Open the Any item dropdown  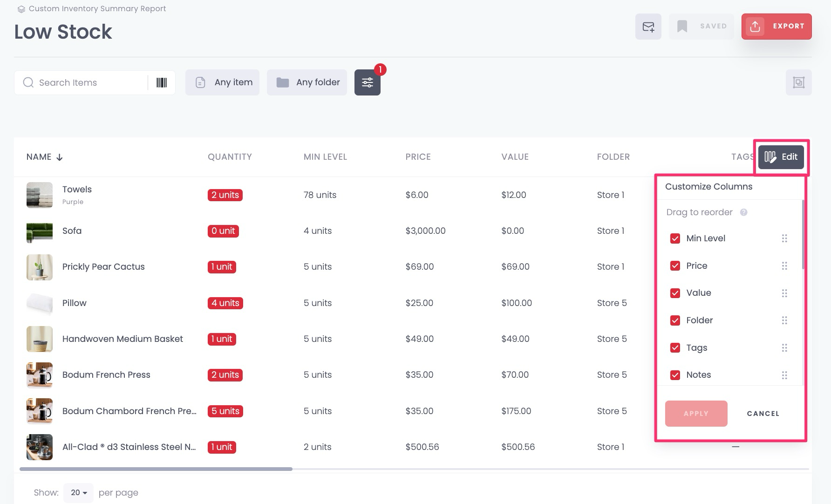coord(222,82)
